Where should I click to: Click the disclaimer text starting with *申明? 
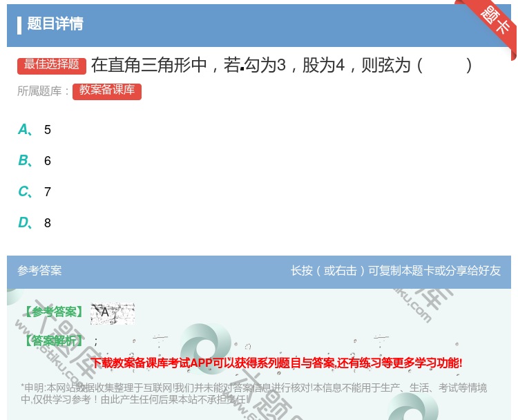(253, 393)
